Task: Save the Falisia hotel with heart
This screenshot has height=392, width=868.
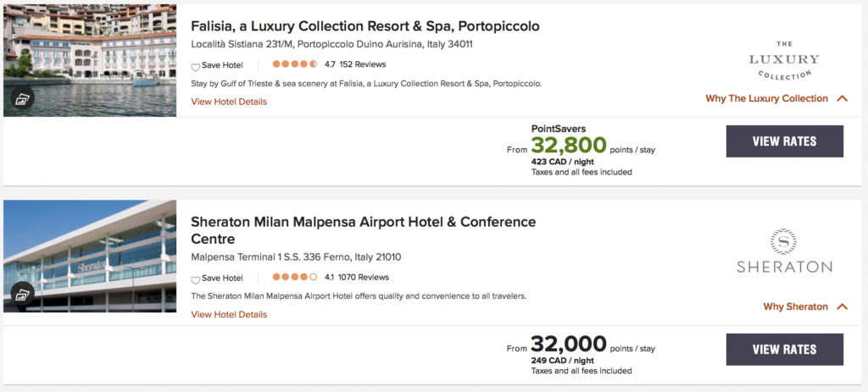Action: tap(217, 64)
